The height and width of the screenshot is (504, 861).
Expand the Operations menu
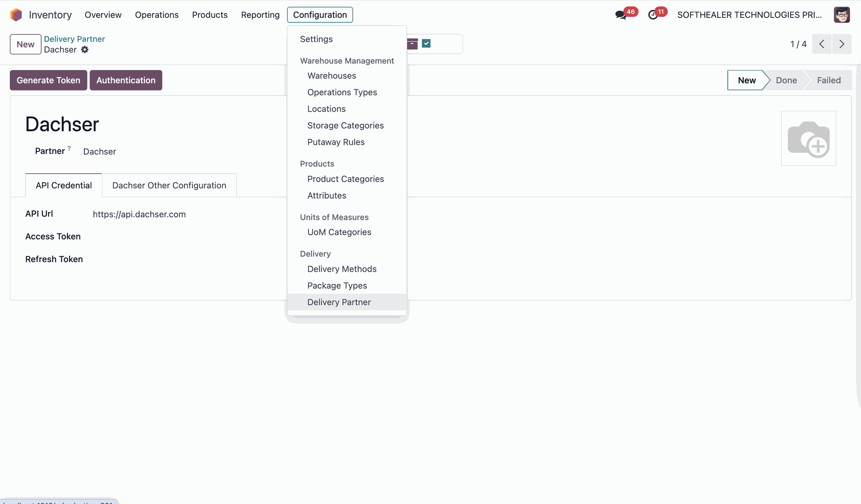coord(157,15)
